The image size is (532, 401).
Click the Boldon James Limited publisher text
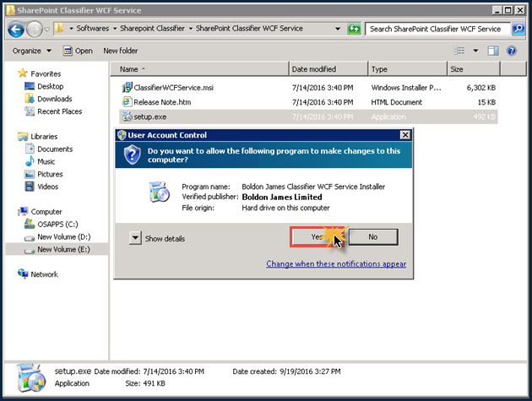pos(282,197)
